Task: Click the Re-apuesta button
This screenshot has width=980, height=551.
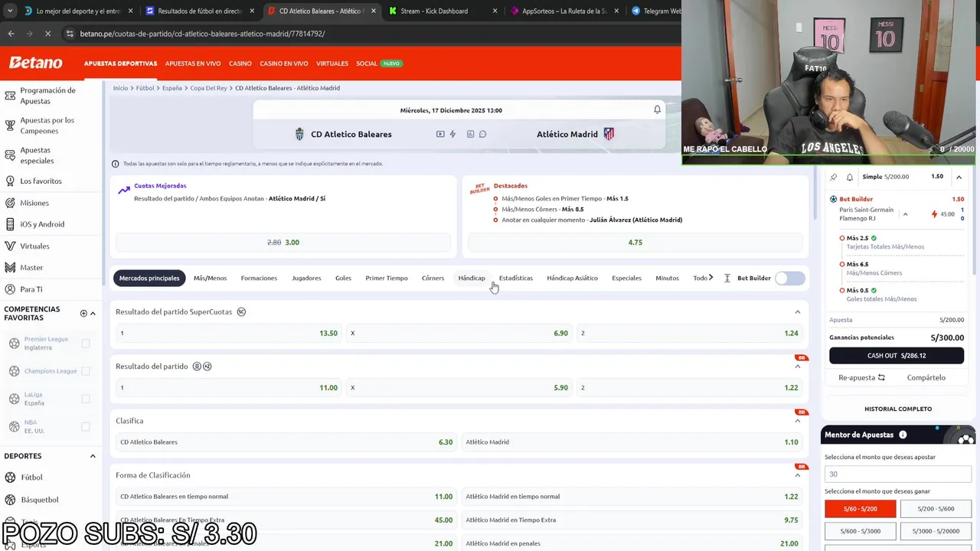Action: [861, 377]
